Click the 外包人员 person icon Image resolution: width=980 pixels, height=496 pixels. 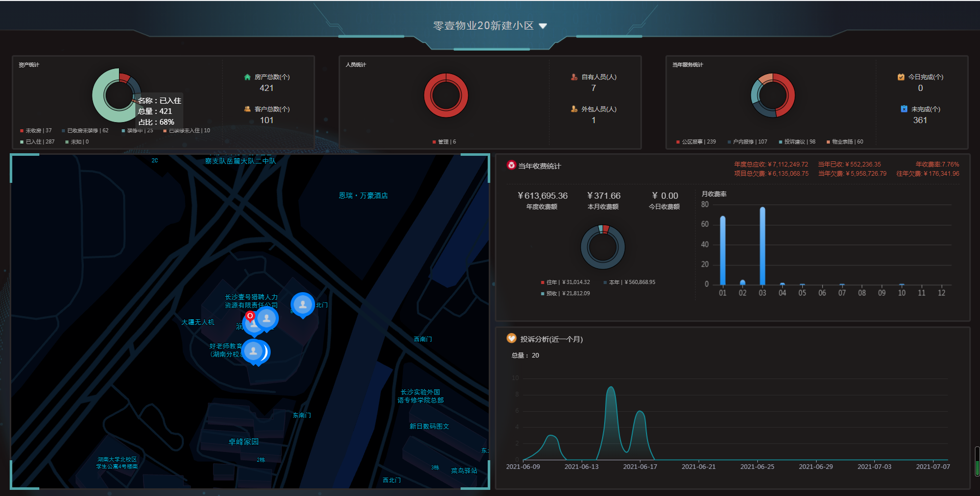[574, 109]
